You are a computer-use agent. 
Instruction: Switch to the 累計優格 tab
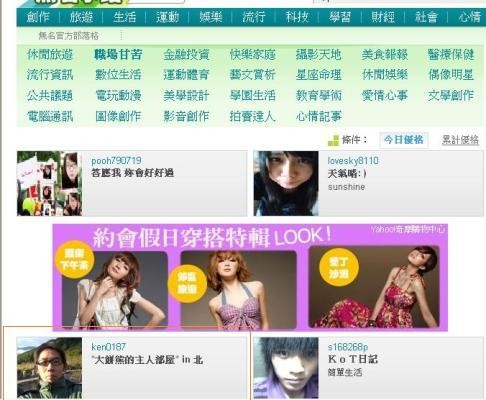coord(460,140)
